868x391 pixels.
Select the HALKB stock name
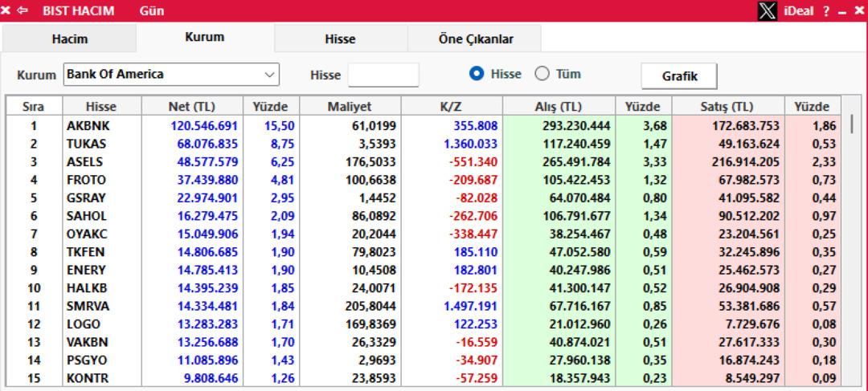pos(86,288)
